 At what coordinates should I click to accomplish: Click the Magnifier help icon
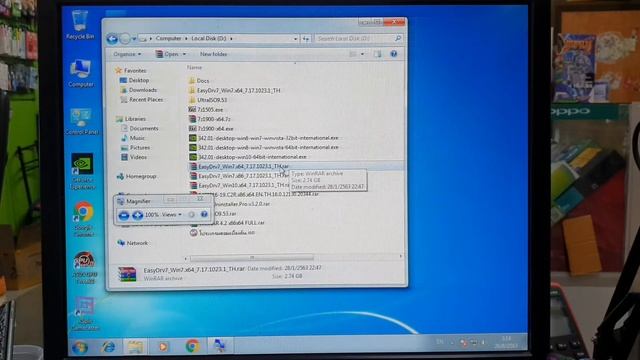[204, 214]
